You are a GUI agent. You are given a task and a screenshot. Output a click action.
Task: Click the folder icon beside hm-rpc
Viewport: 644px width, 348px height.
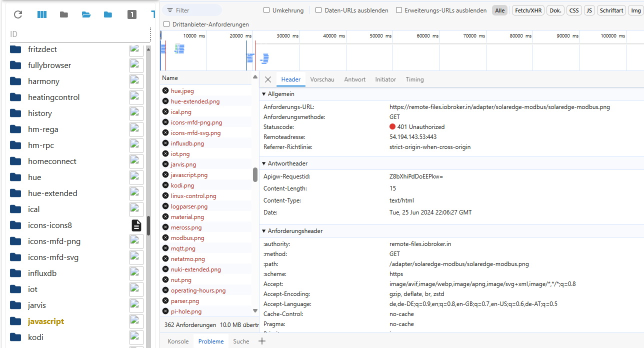coord(15,145)
